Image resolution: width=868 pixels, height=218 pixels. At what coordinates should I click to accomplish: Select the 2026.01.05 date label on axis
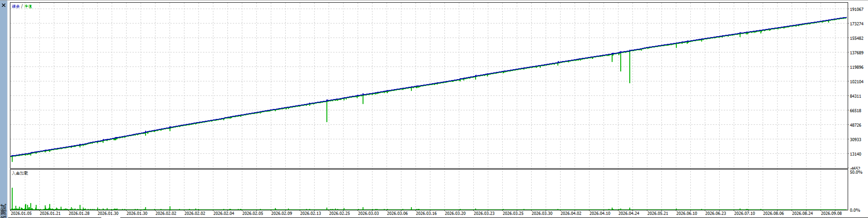[x=21, y=213]
